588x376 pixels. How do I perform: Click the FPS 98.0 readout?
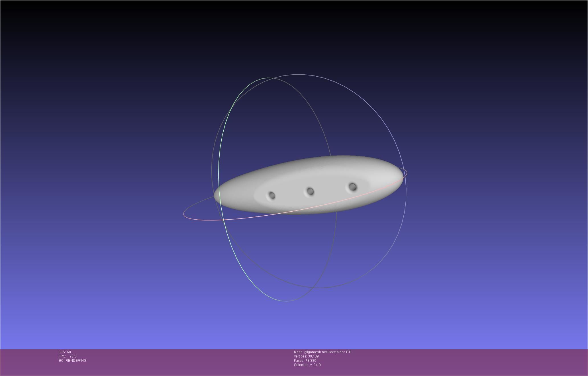coord(68,356)
